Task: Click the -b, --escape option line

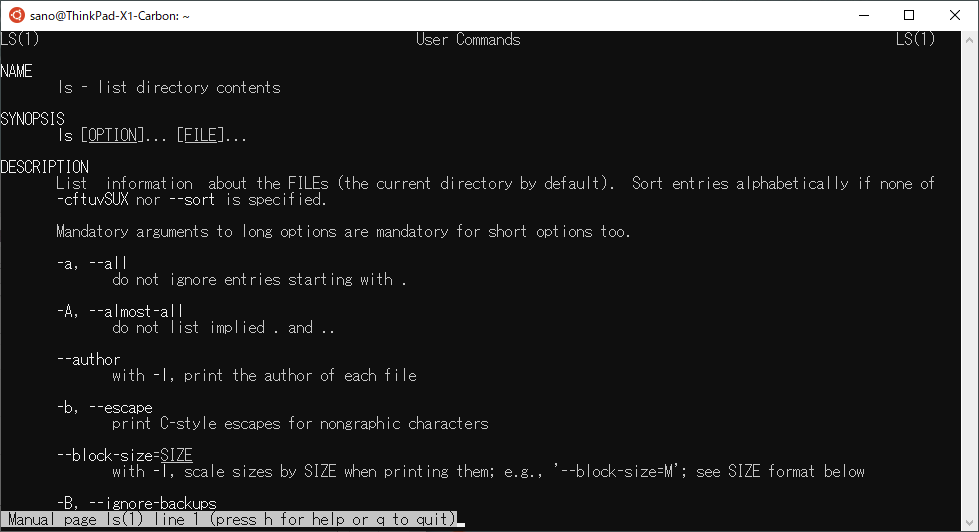Action: coord(104,407)
